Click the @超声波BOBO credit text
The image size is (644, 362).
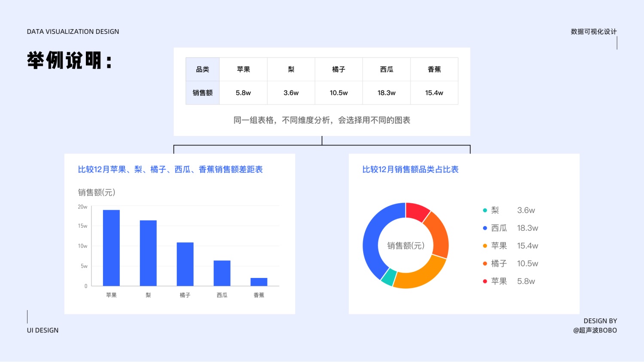(595, 330)
